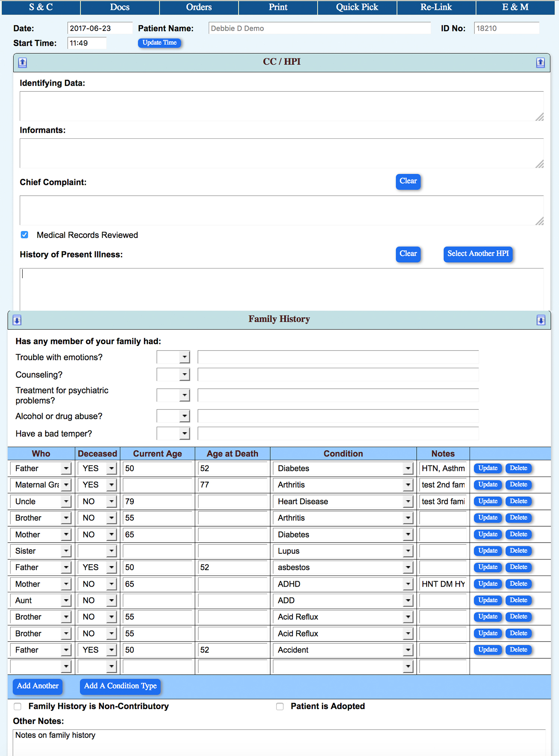Click Add Another family member button
Screen dimensions: 559x756
click(x=38, y=686)
